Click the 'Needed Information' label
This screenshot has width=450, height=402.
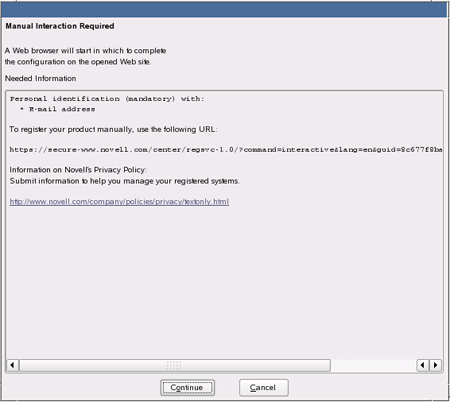40,78
